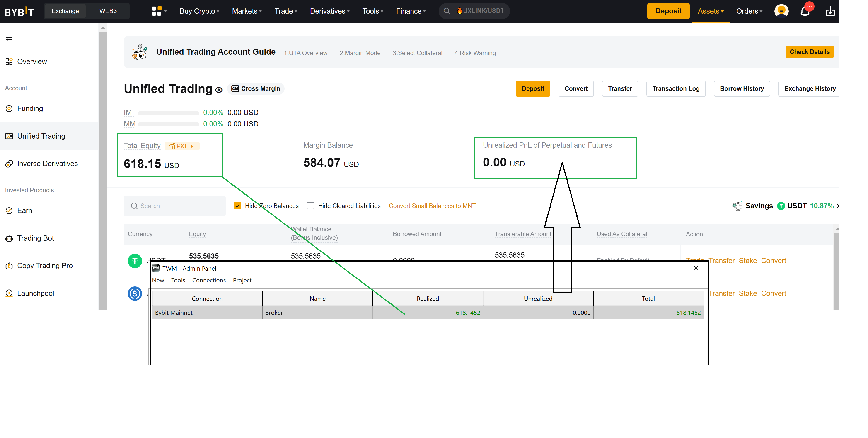
Task: Click the Copy Trading Pro sidebar icon
Action: pyautogui.click(x=9, y=266)
